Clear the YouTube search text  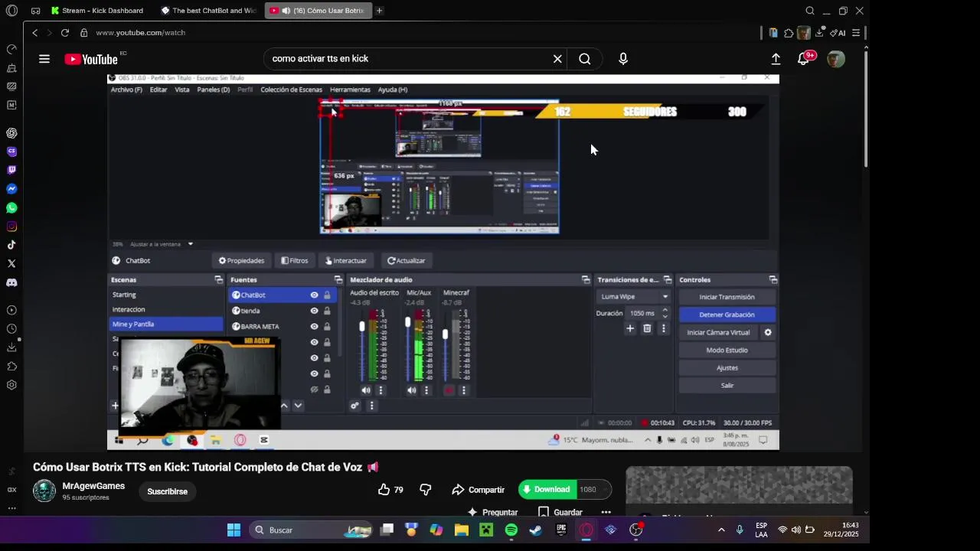click(x=557, y=59)
